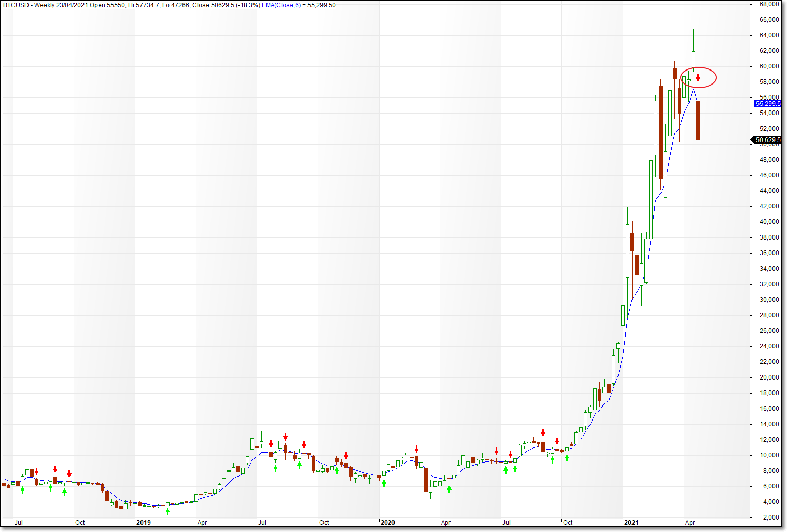Select the 2021 year label on time axis
This screenshot has height=532, width=787.
632,523
